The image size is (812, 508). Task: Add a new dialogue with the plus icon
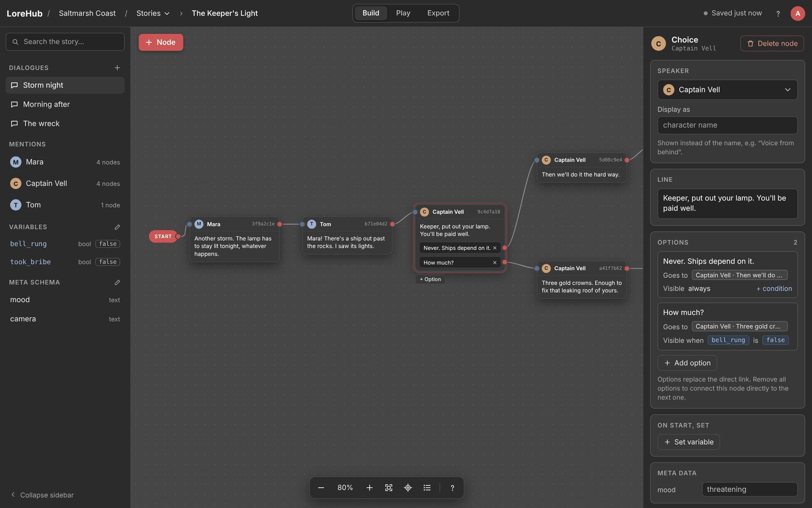click(117, 68)
